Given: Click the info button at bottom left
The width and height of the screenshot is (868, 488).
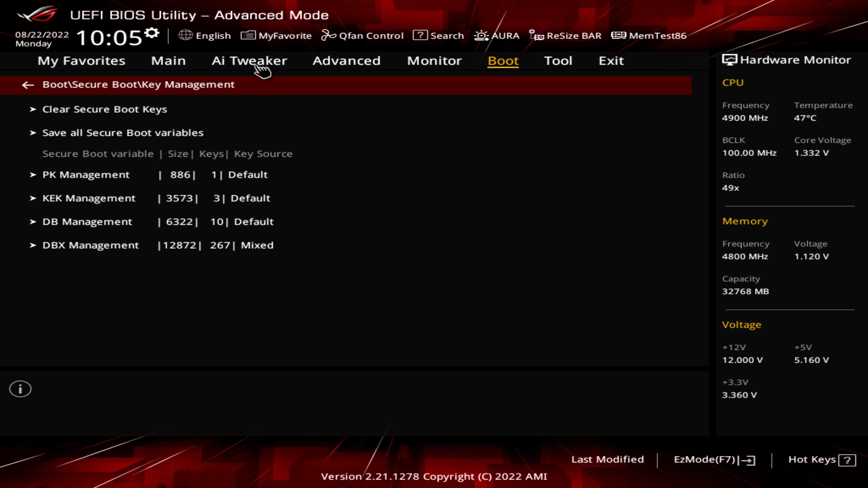Looking at the screenshot, I should pyautogui.click(x=20, y=389).
